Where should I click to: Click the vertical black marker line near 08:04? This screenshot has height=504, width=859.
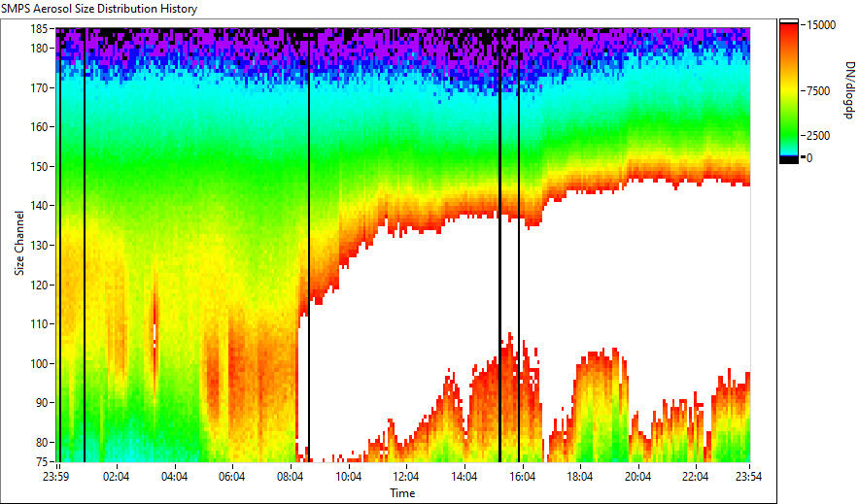coord(309,245)
